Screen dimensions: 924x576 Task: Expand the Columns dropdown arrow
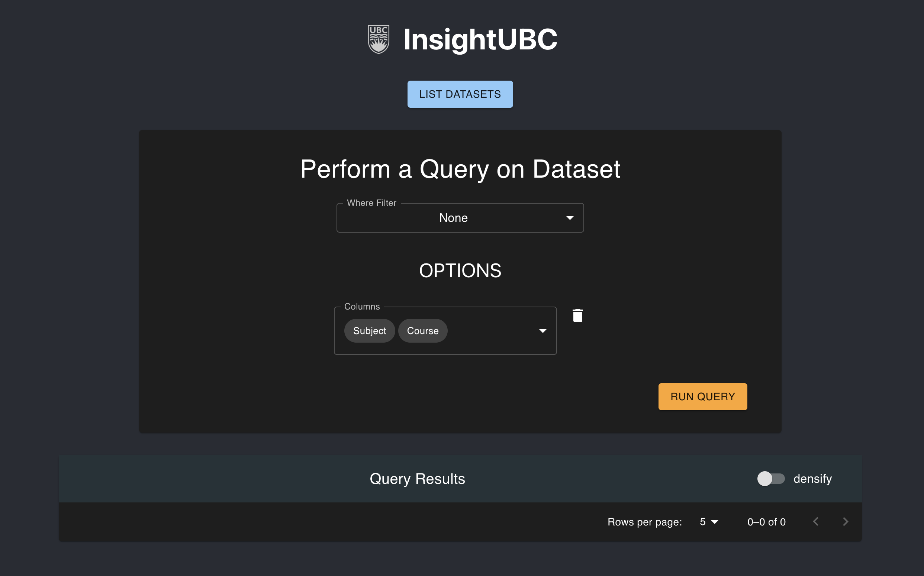pos(543,331)
